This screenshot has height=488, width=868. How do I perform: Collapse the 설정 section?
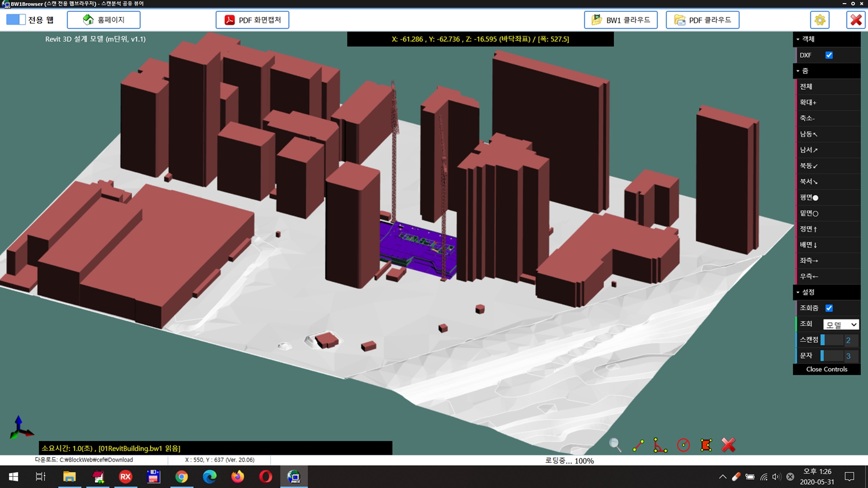[797, 292]
